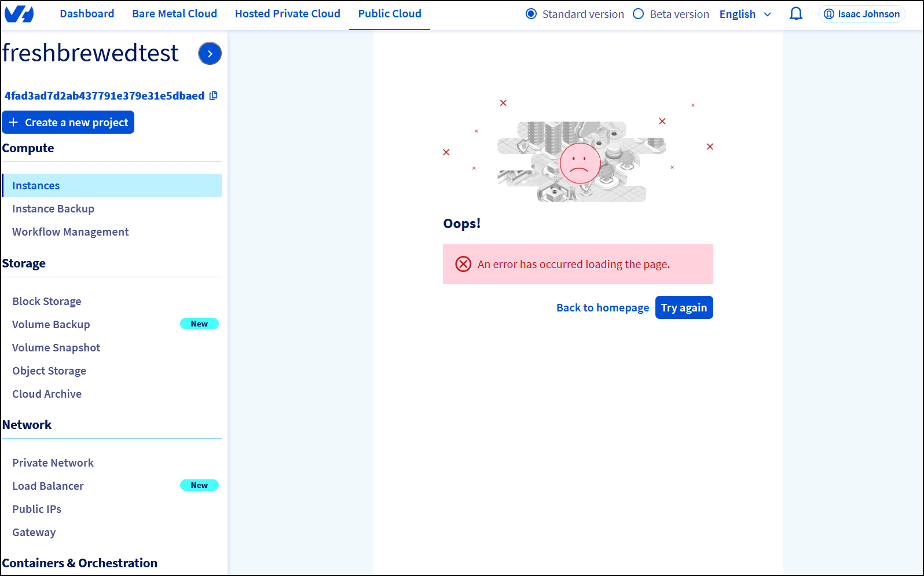Viewport: 924px width, 576px height.
Task: Go to the Bare Metal Cloud tab
Action: click(x=174, y=14)
